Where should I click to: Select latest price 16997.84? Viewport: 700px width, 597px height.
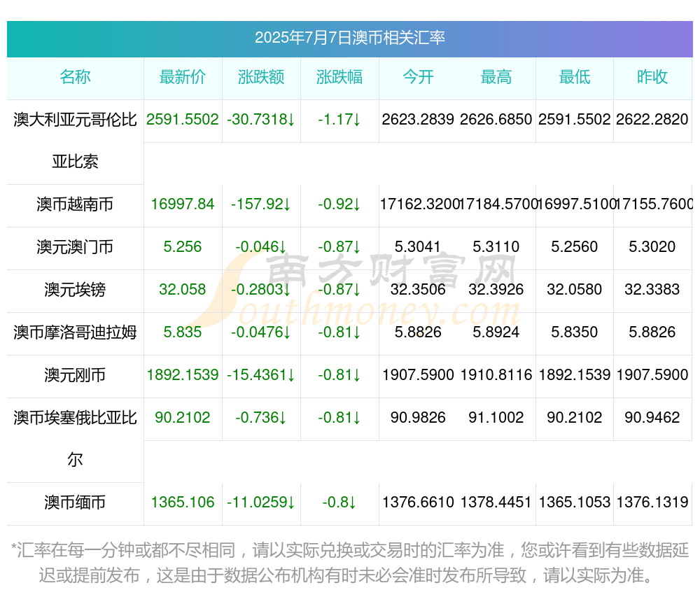[x=183, y=204]
